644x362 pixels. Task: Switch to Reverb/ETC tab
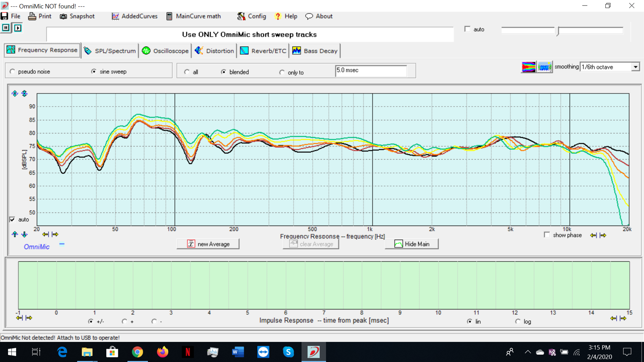(263, 51)
